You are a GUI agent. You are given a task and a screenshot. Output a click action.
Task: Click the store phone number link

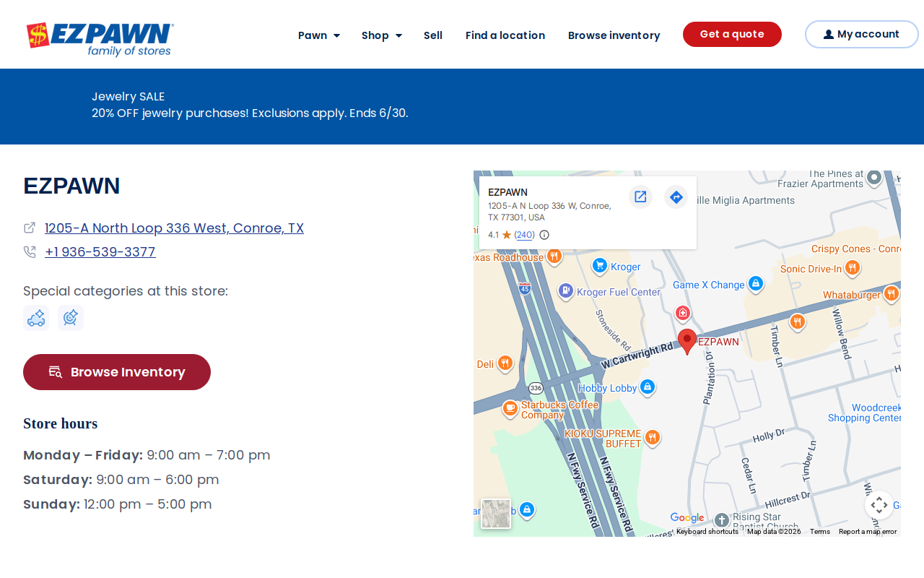tap(100, 252)
